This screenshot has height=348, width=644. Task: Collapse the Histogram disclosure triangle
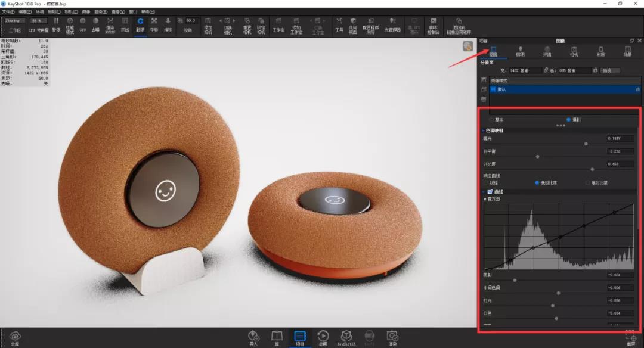coord(485,199)
